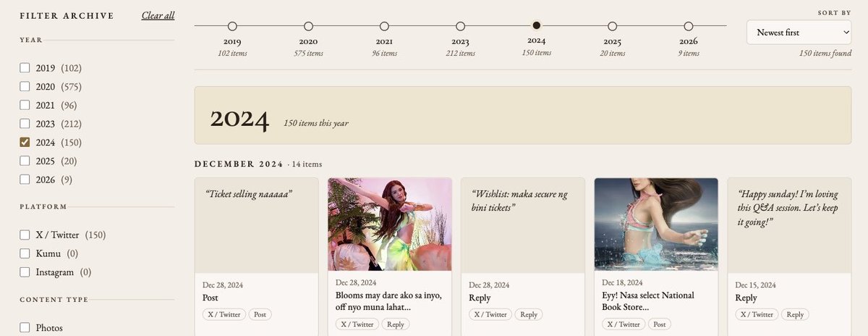Click the Clear all filters link
Screen dimensions: 868x336
tap(158, 15)
